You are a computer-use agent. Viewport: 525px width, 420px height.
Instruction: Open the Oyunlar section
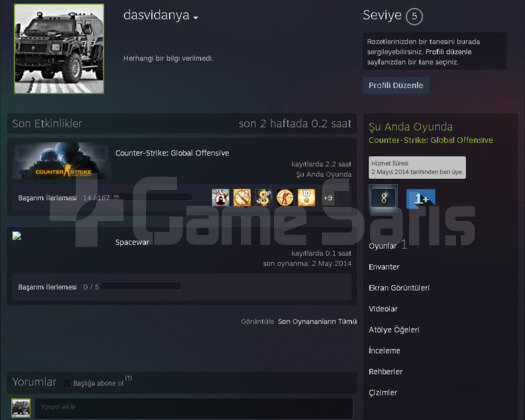[382, 246]
